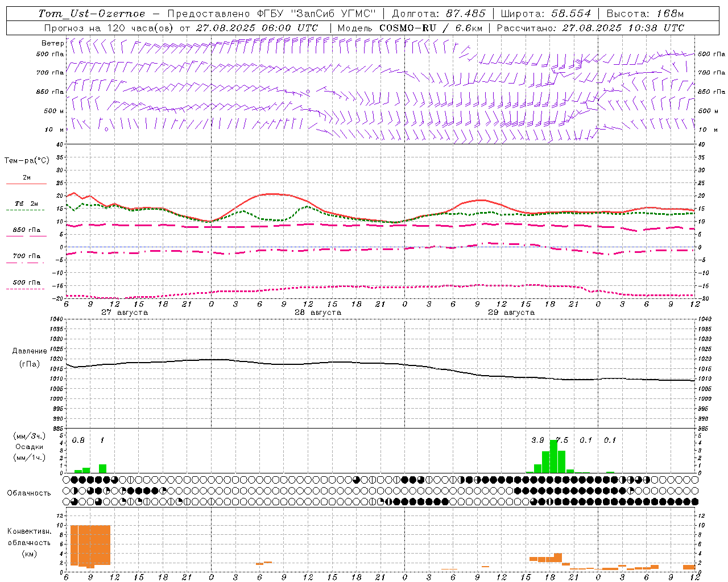Click the station name Tom_Ust-Ozernoe
Viewport: 728px width, 582px height.
92,14
